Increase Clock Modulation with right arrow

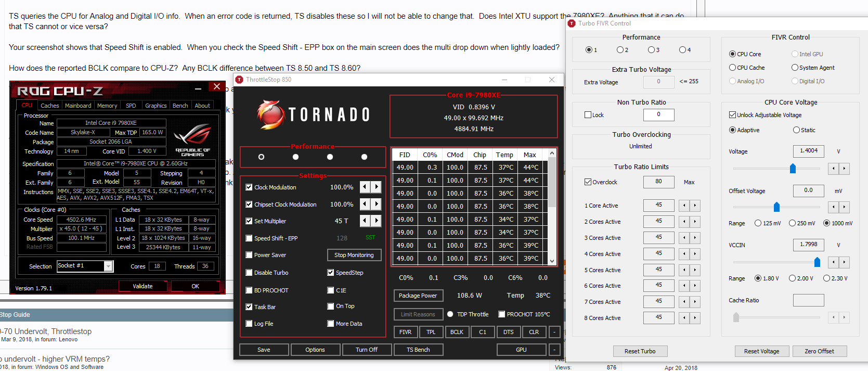pyautogui.click(x=376, y=187)
